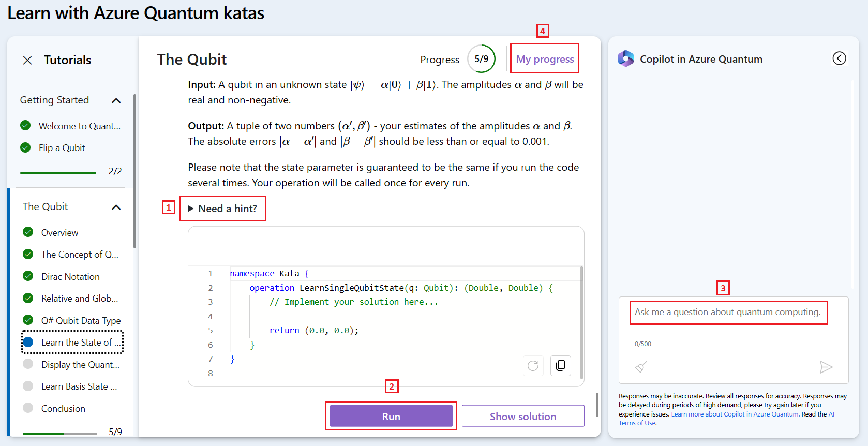The image size is (868, 446).
Task: Click the green checkmark beside Dirac Notation
Action: (x=28, y=276)
